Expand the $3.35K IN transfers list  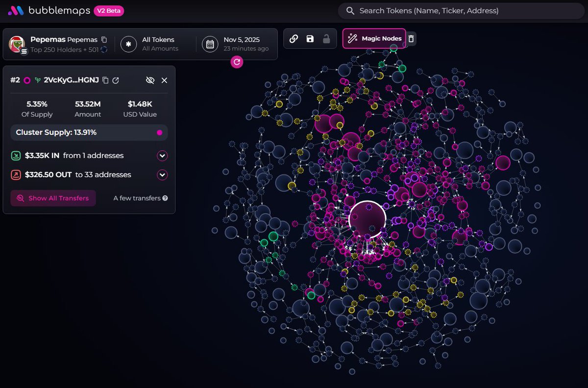[162, 156]
